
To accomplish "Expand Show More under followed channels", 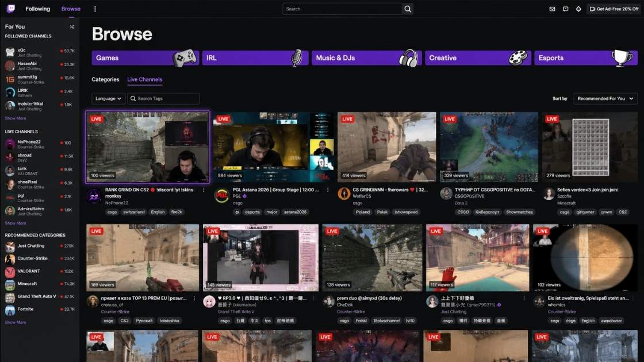I will (16, 118).
